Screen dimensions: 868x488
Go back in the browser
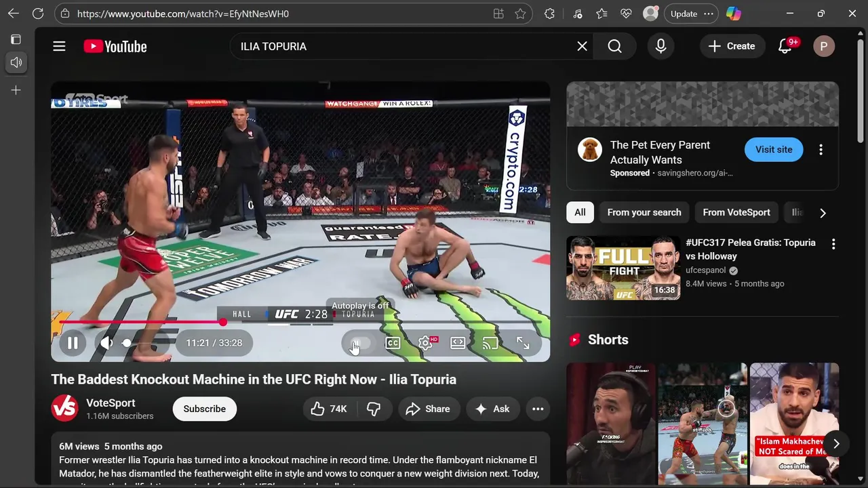coord(14,14)
